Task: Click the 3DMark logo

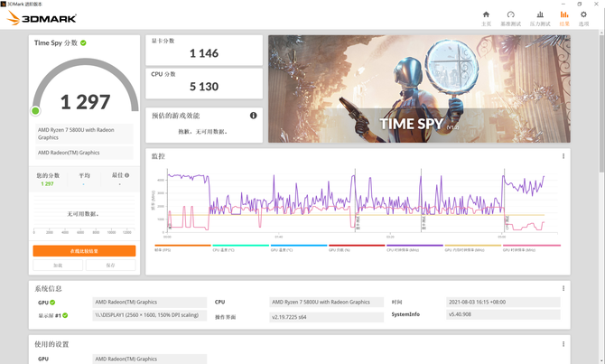Action: (x=42, y=18)
